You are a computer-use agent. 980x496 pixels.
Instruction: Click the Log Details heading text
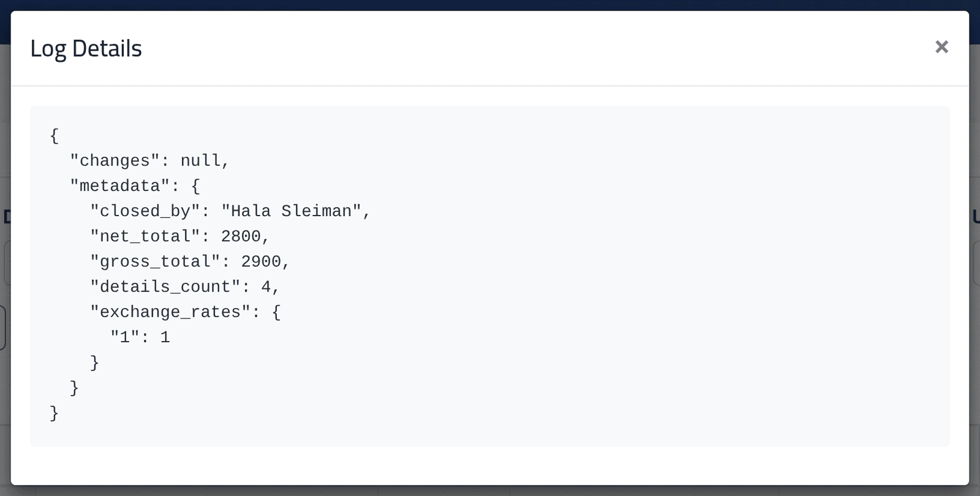pos(86,48)
